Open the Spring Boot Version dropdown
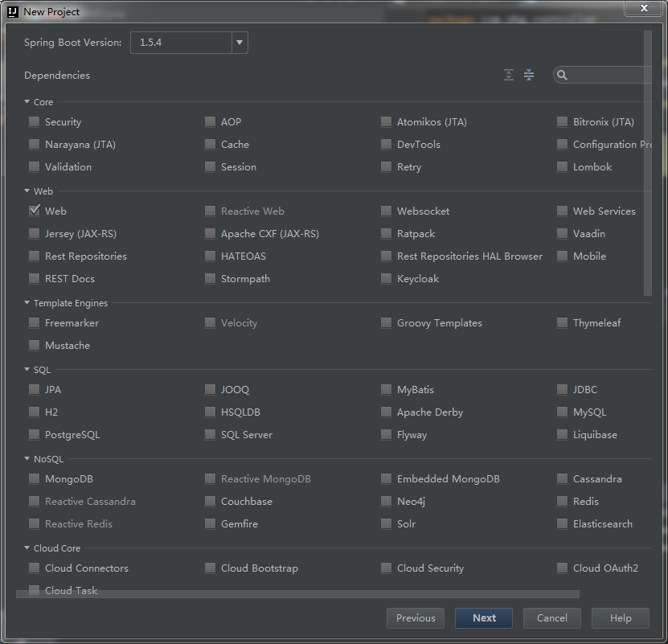Image resolution: width=668 pixels, height=644 pixels. click(x=240, y=43)
